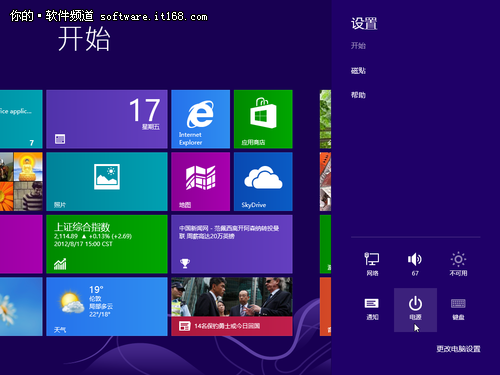Open the green leaves photo tile
Viewport: 500px width, 375px height.
click(x=325, y=119)
